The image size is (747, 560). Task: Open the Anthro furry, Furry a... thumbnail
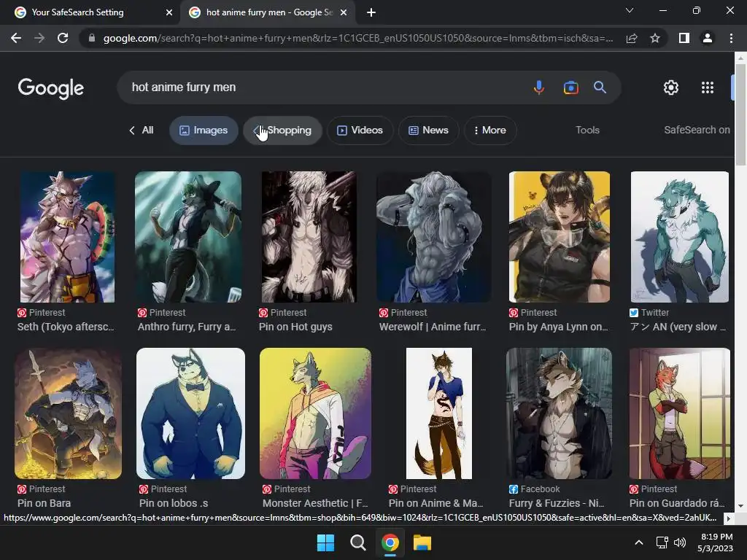[x=188, y=237]
